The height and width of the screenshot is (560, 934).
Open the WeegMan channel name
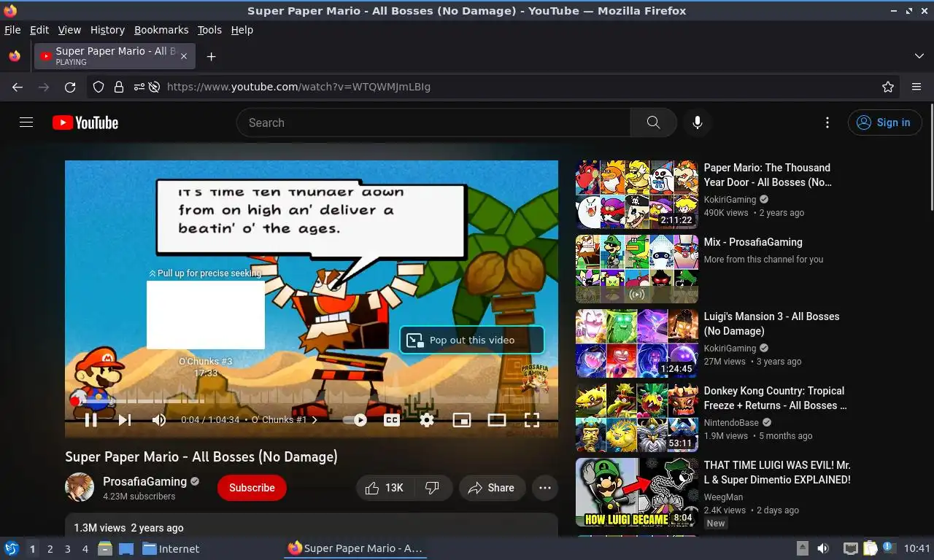[723, 497]
